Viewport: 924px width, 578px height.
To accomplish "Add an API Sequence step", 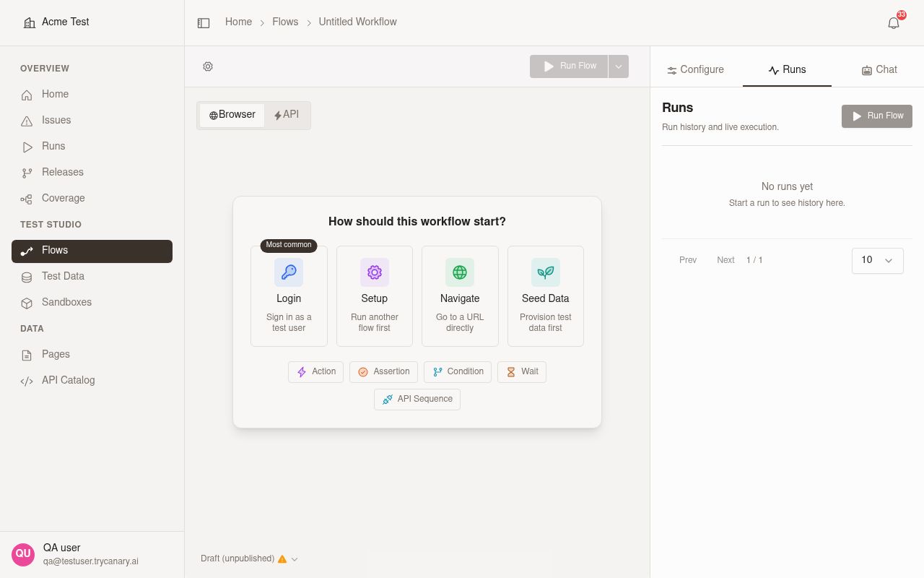I will tap(417, 399).
